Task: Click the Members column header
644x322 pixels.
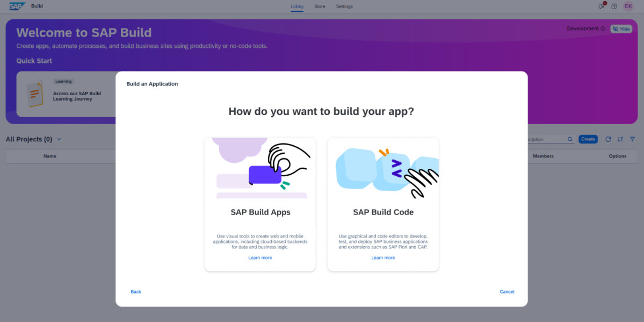Action: pyautogui.click(x=543, y=156)
